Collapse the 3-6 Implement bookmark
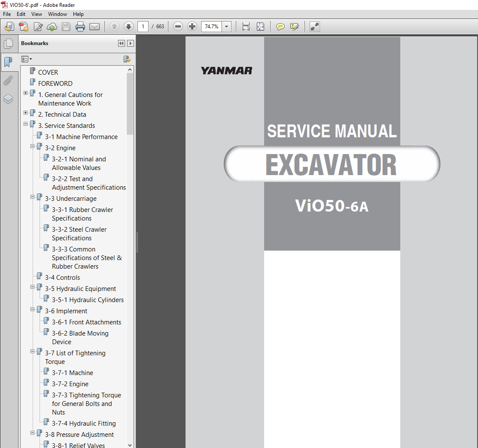478x448 pixels. coord(32,309)
